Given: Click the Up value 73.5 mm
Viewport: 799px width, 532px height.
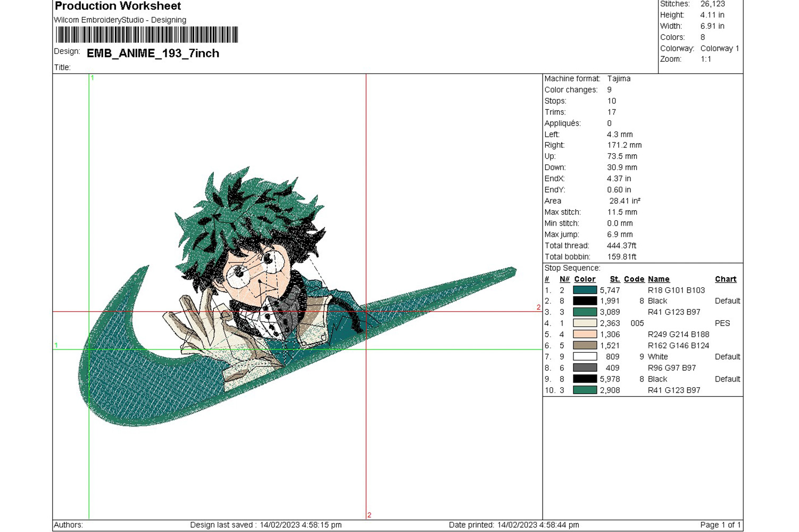Looking at the screenshot, I should point(622,156).
